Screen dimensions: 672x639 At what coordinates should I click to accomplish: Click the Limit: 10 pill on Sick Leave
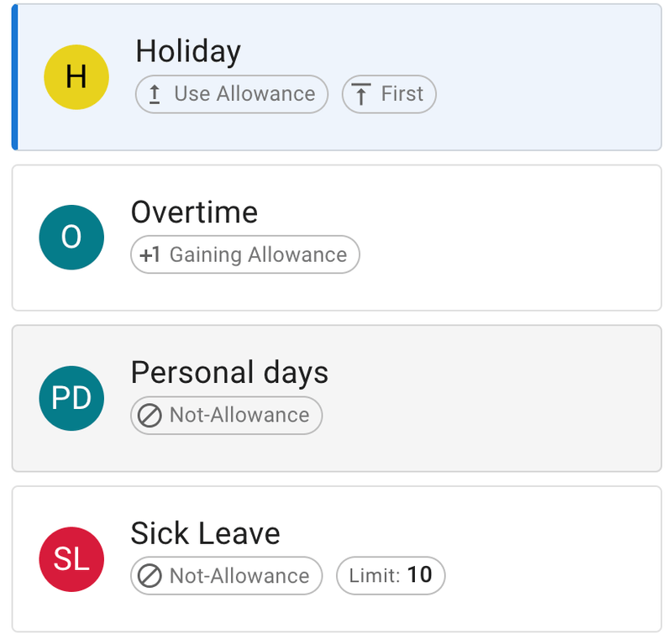coord(391,575)
